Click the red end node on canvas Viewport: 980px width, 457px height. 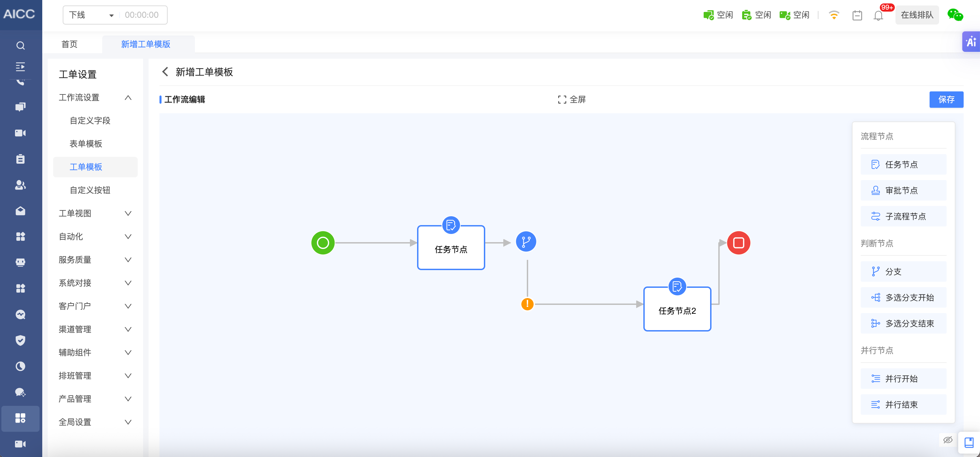coord(738,242)
